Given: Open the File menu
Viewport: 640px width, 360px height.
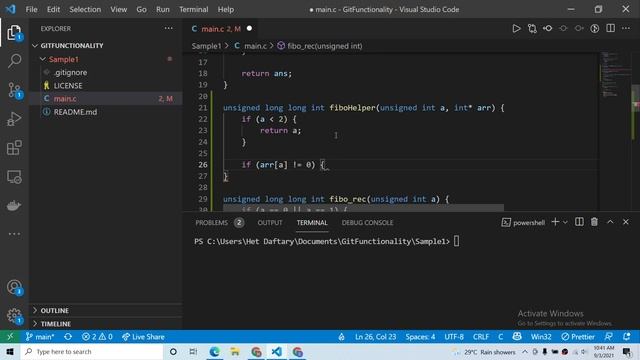Looking at the screenshot, I should pyautogui.click(x=31, y=9).
